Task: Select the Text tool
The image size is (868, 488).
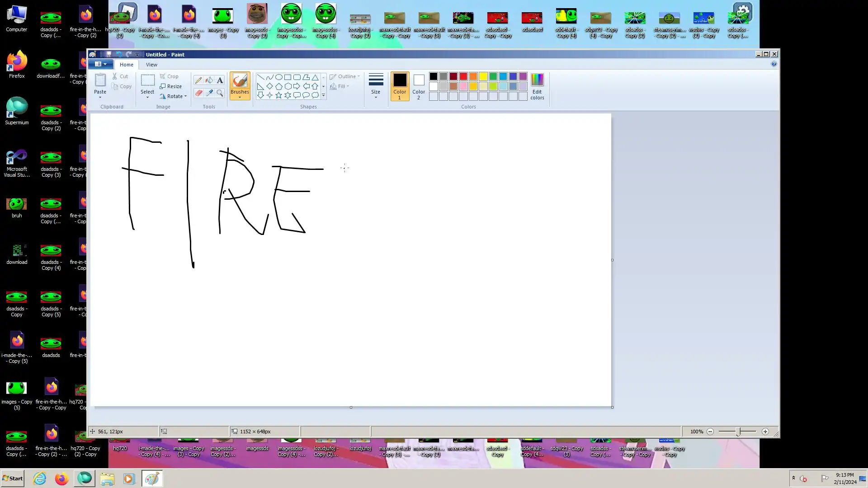Action: coord(220,80)
